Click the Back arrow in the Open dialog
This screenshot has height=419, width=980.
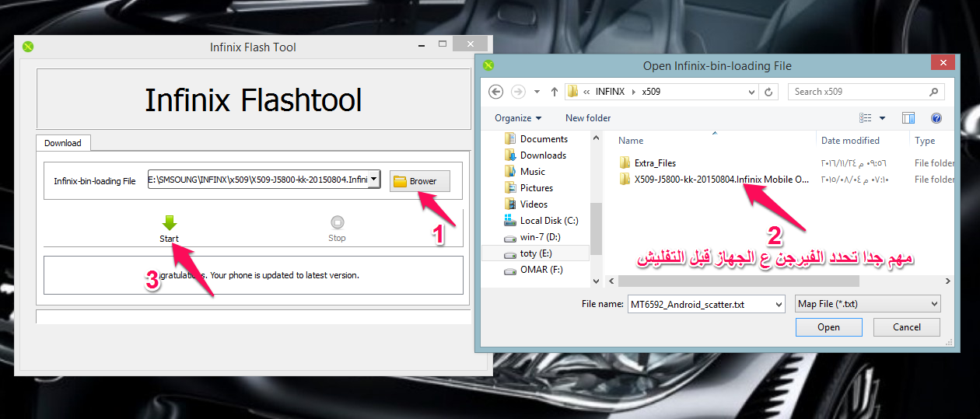[x=496, y=92]
